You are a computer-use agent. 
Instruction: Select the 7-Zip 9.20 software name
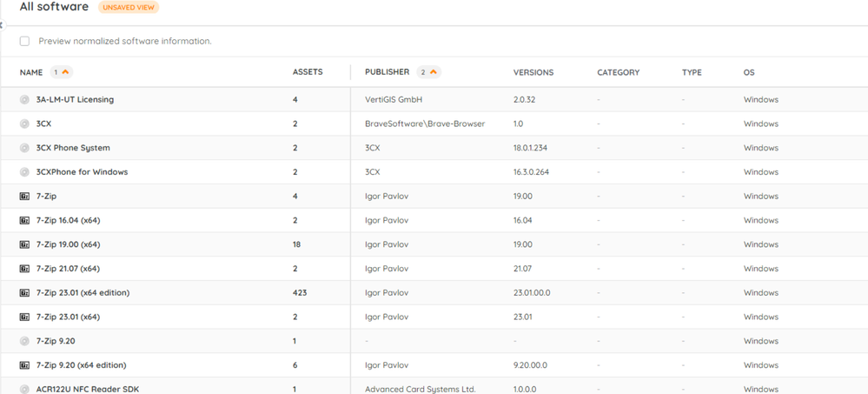point(56,341)
